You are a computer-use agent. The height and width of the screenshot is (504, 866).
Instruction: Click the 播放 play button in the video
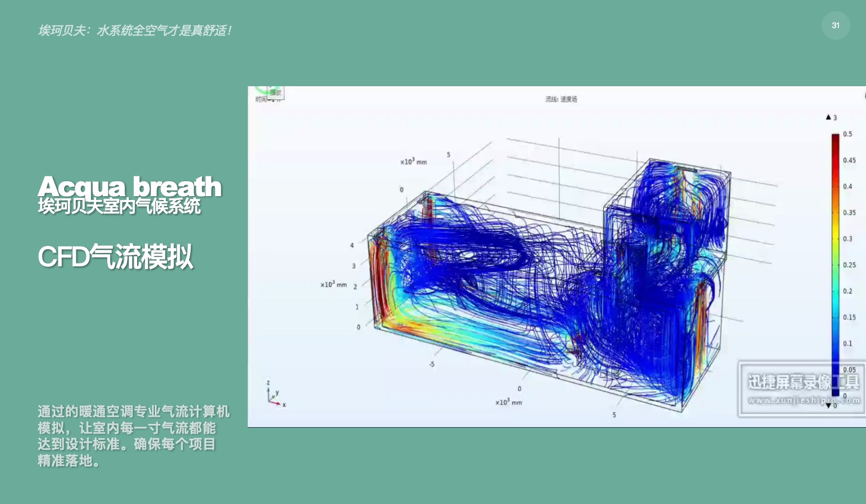point(275,93)
